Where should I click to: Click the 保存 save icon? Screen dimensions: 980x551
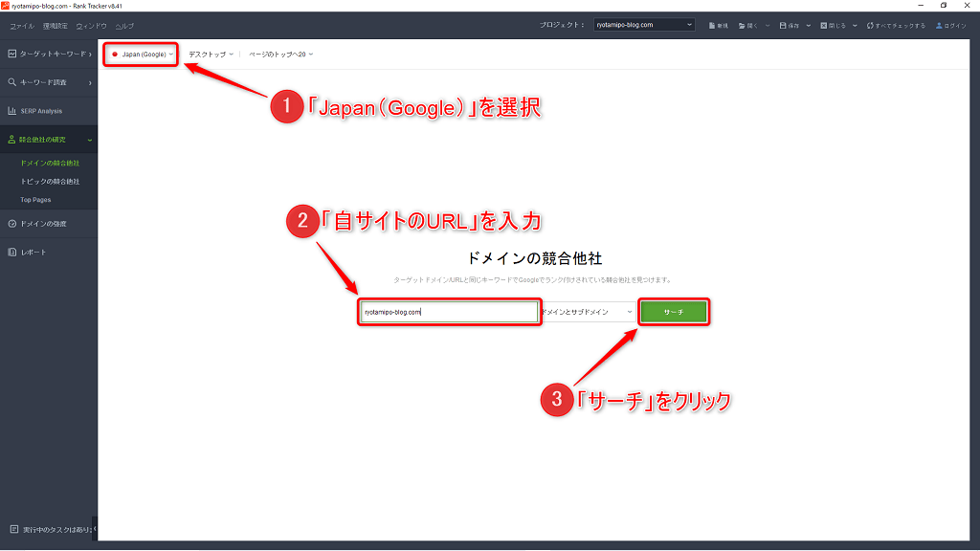coord(783,26)
